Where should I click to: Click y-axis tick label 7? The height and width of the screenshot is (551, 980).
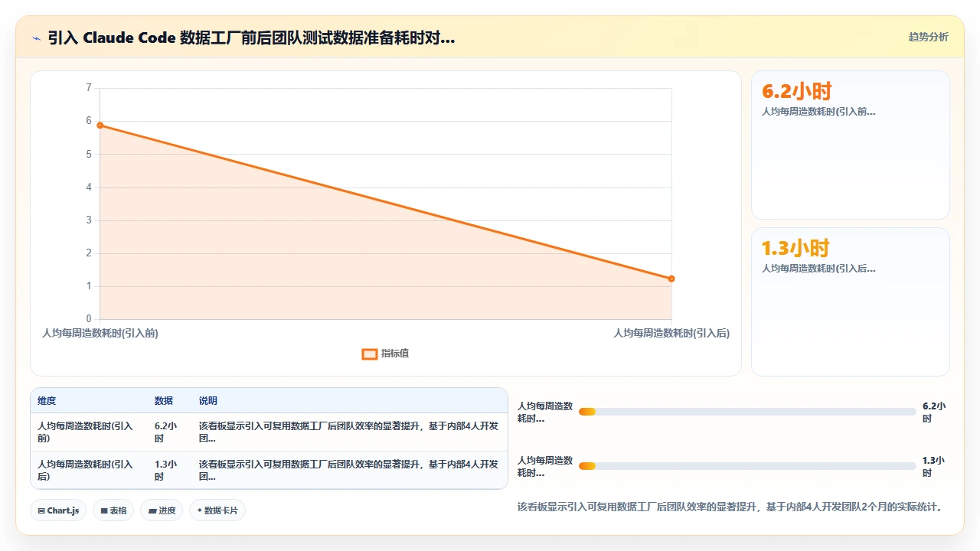point(89,88)
